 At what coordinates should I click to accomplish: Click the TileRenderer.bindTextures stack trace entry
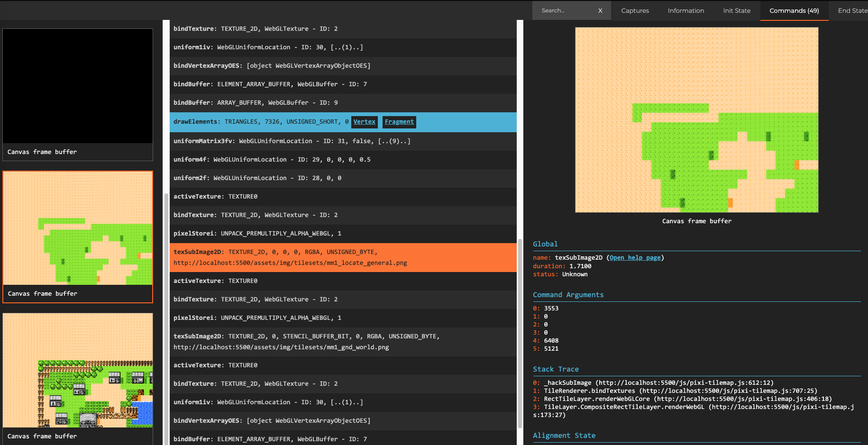click(x=675, y=391)
